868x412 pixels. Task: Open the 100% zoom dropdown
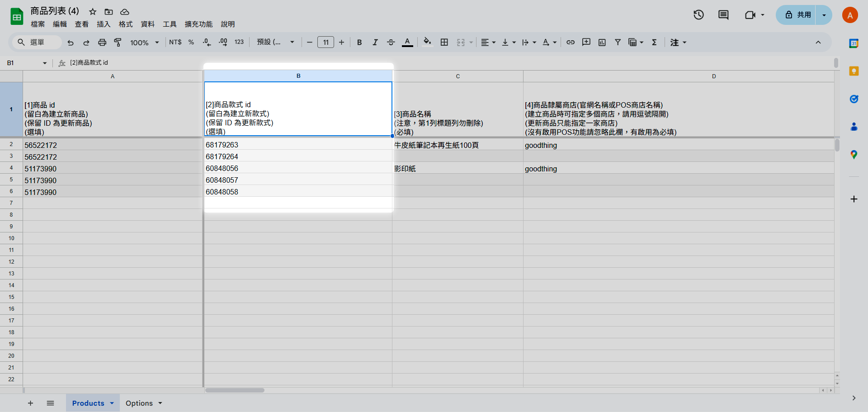point(144,43)
